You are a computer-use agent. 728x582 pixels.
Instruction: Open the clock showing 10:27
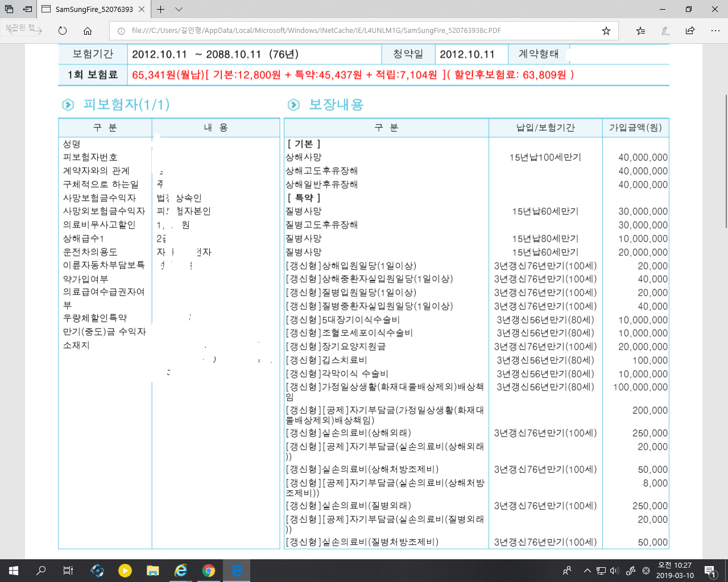click(675, 571)
